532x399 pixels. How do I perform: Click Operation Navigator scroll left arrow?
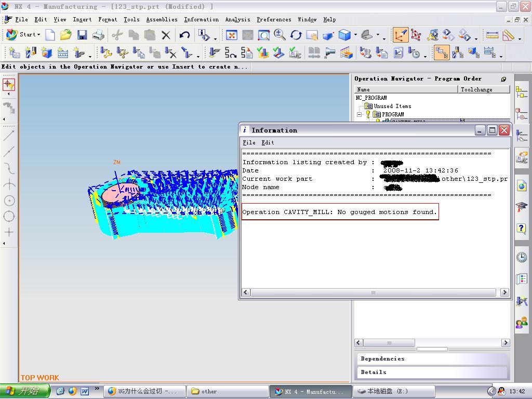tap(358, 343)
